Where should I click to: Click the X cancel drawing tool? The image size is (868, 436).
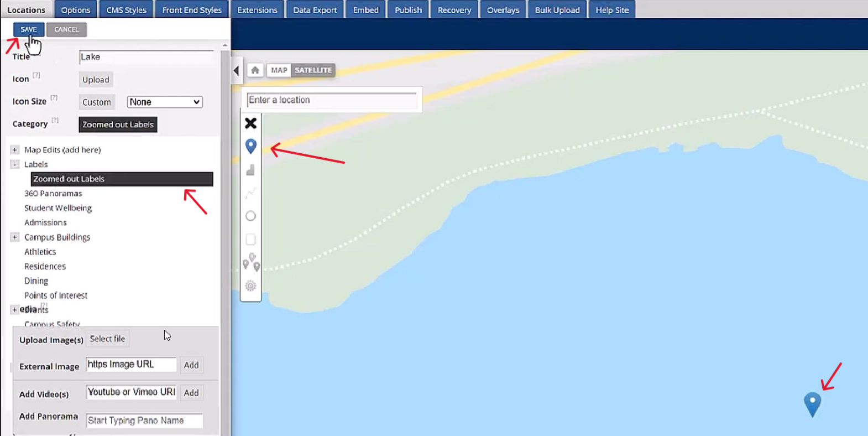[250, 123]
